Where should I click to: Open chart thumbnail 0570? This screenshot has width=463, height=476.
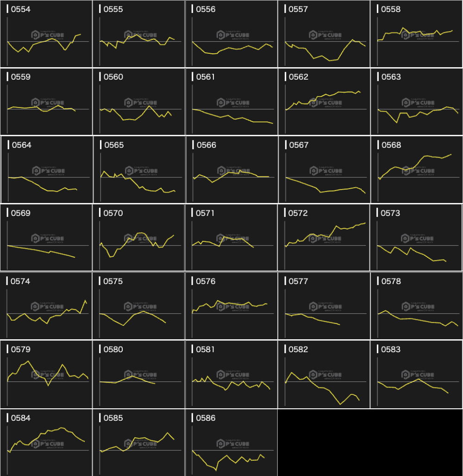pyautogui.click(x=139, y=238)
